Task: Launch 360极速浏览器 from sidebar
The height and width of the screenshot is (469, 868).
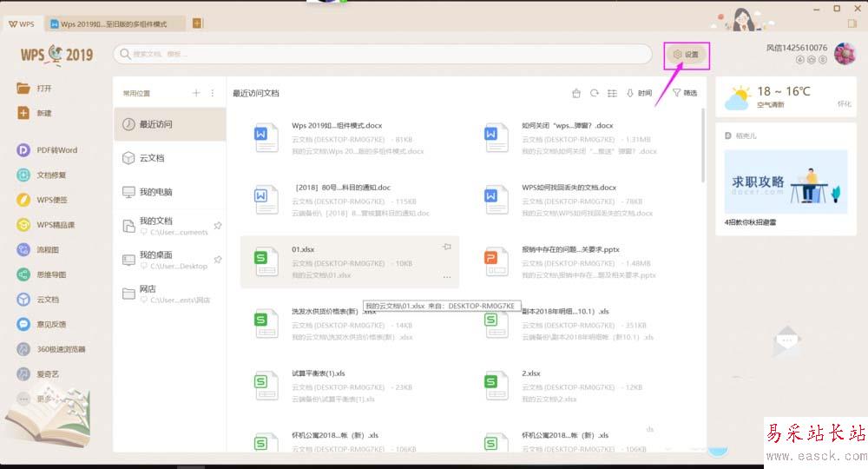Action: click(x=51, y=349)
